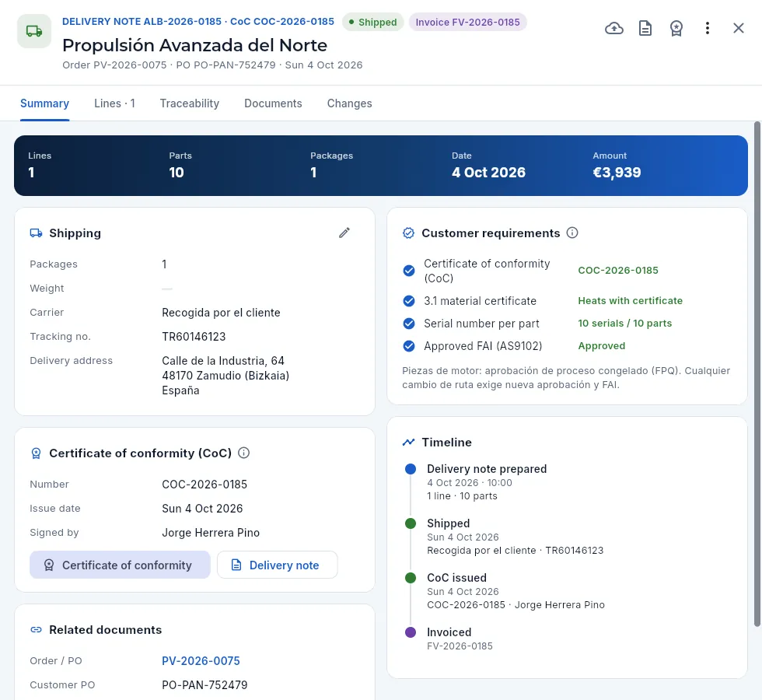Screen dimensions: 762x700
Task: Click the Shipping section truck icon
Action: 36,233
